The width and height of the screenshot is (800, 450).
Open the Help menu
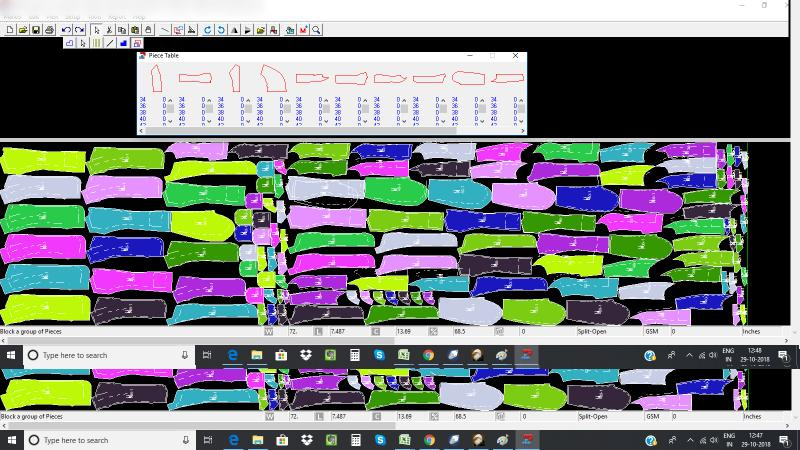click(x=139, y=17)
